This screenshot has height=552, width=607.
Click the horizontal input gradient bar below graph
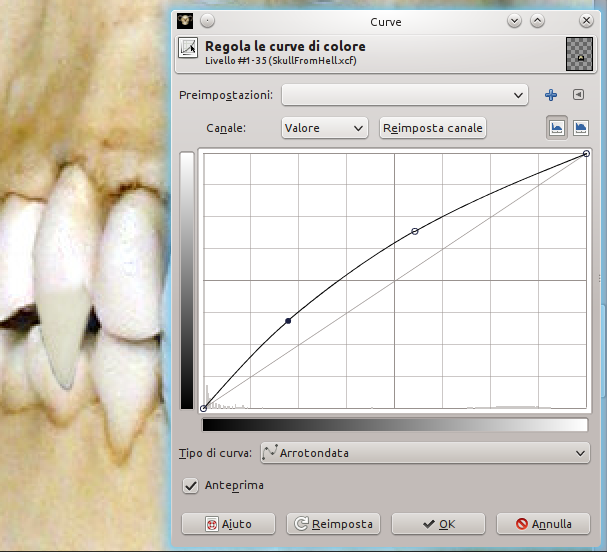(395, 425)
